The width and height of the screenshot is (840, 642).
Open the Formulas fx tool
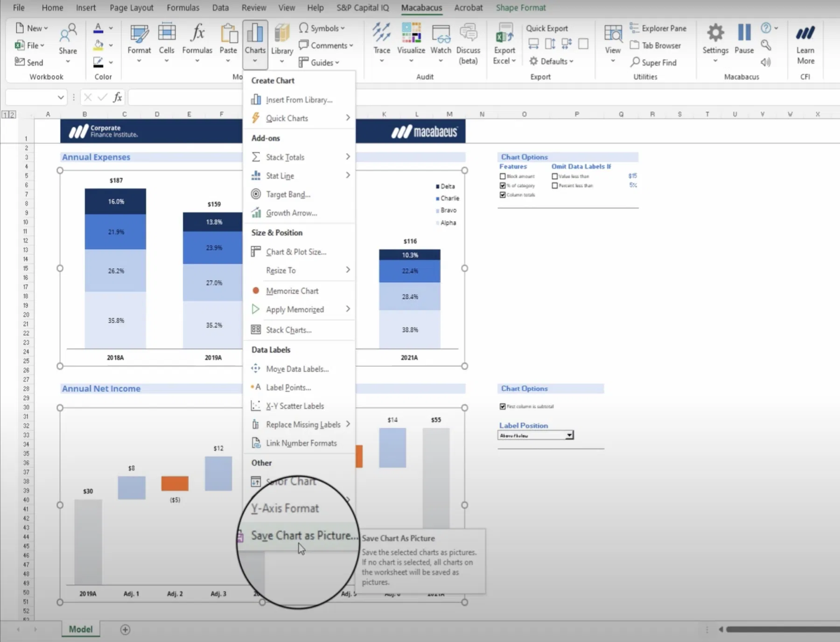197,42
